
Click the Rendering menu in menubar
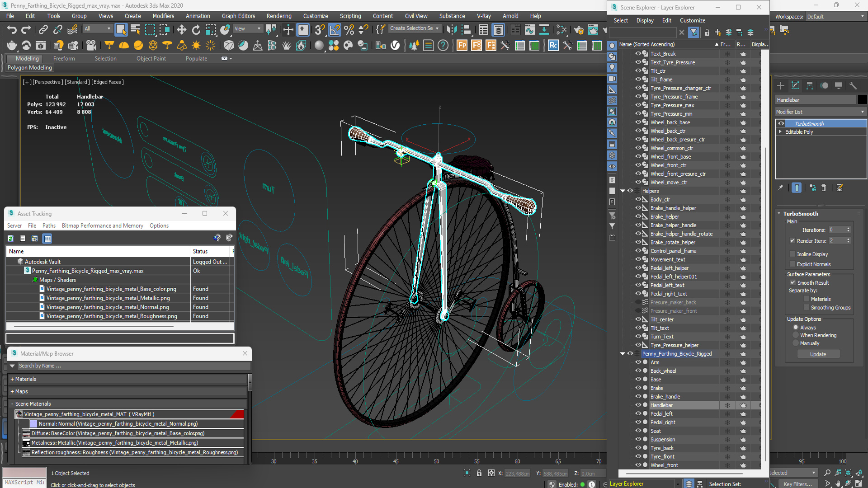click(x=278, y=15)
